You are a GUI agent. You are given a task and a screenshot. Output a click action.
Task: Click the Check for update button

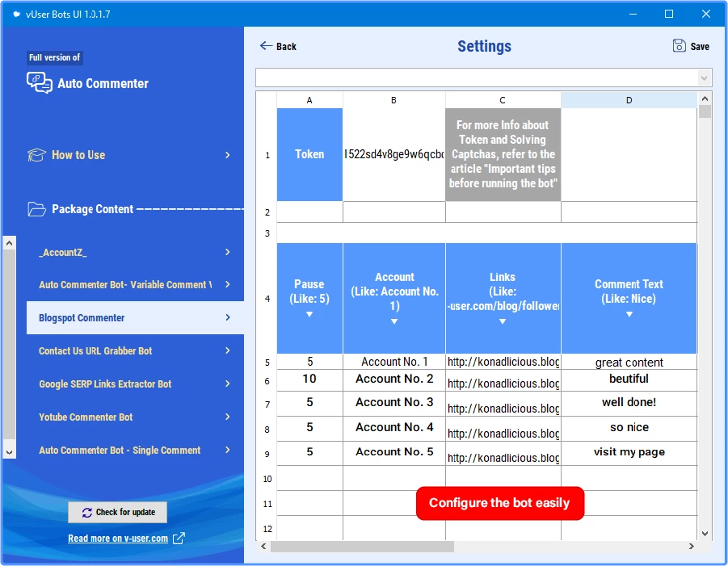(117, 512)
